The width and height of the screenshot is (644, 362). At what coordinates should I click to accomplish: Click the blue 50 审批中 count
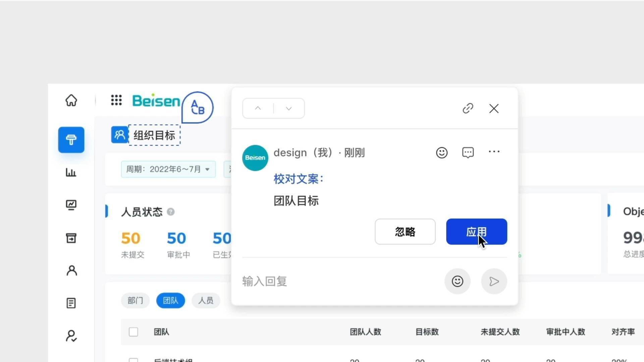point(176,238)
